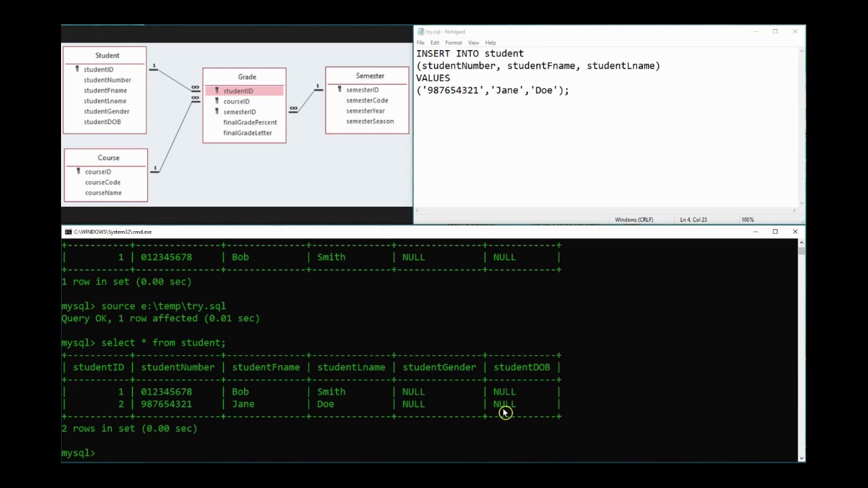The image size is (868, 488).
Task: Select the Student table header
Action: coord(107,56)
